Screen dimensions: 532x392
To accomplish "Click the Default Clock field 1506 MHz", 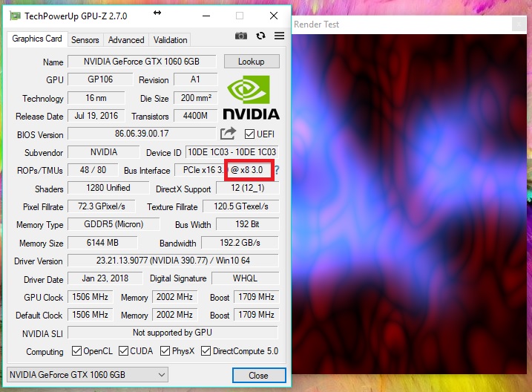I will point(91,315).
